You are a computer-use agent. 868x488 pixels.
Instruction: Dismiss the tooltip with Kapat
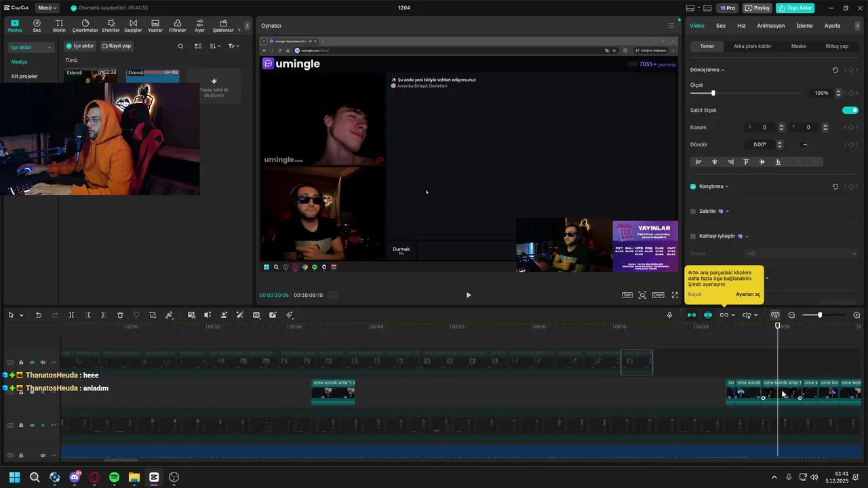pyautogui.click(x=695, y=294)
